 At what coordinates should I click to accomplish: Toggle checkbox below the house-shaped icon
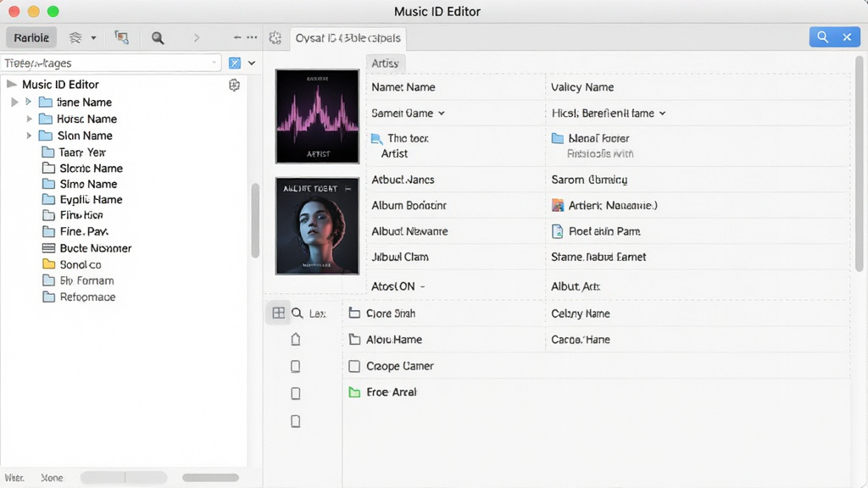pyautogui.click(x=296, y=366)
